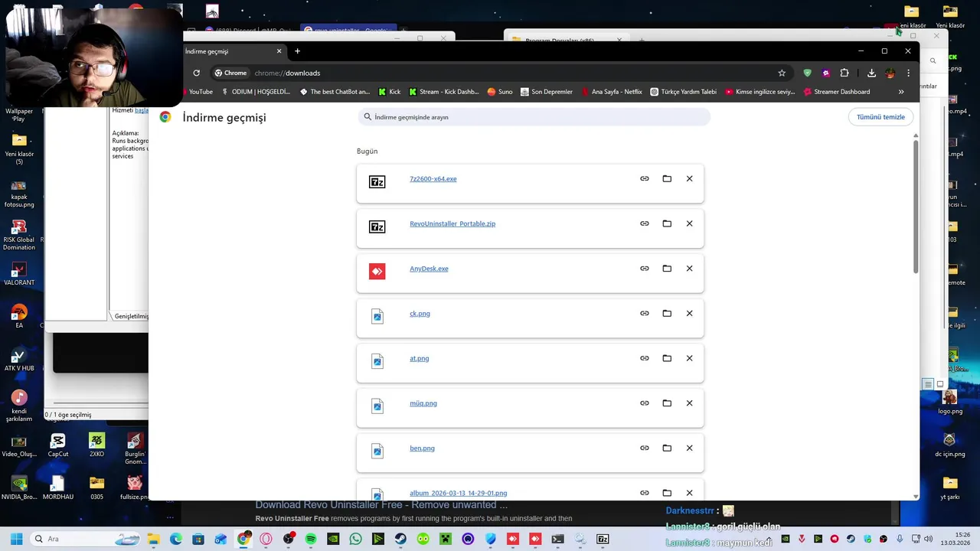Select the logo.png desktop file
Screen dimensions: 980x551
(950, 402)
